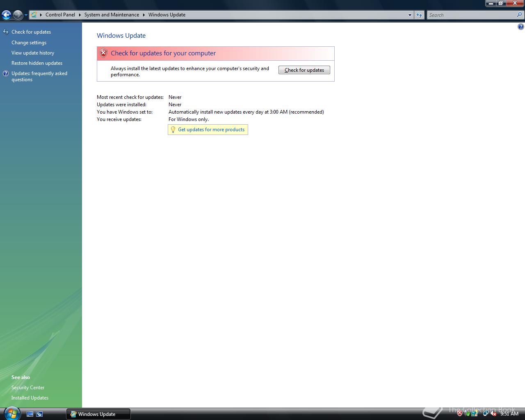Expand arrow after System and Maintenance
Viewport: 525px width, 420px height.
pos(144,15)
